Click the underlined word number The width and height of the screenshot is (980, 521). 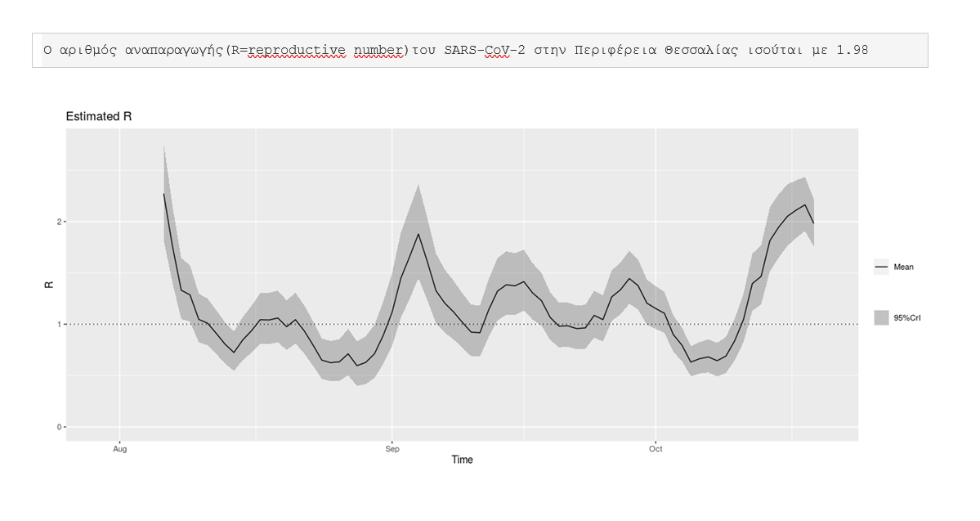tap(378, 50)
